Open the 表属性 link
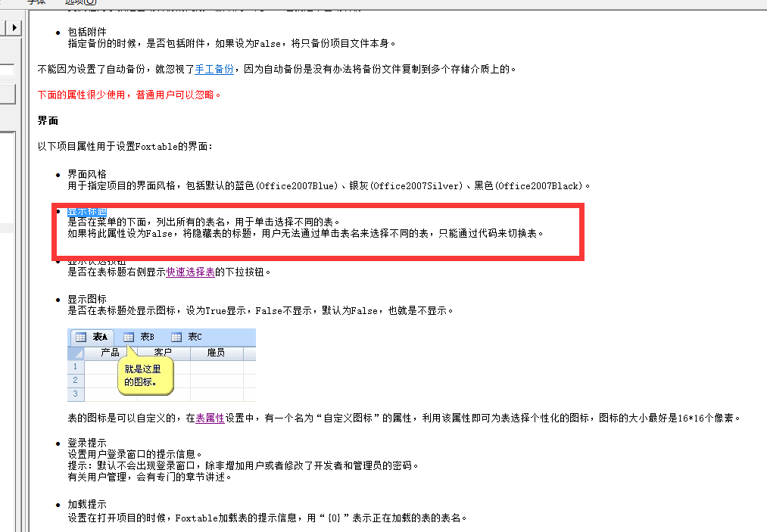Viewport: 767px width, 532px height. 210,418
